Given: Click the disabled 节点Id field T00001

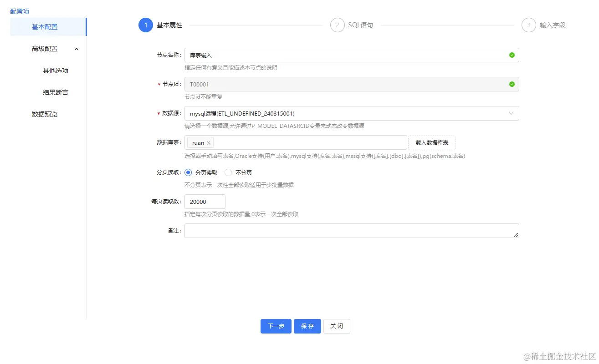Looking at the screenshot, I should pyautogui.click(x=352, y=84).
